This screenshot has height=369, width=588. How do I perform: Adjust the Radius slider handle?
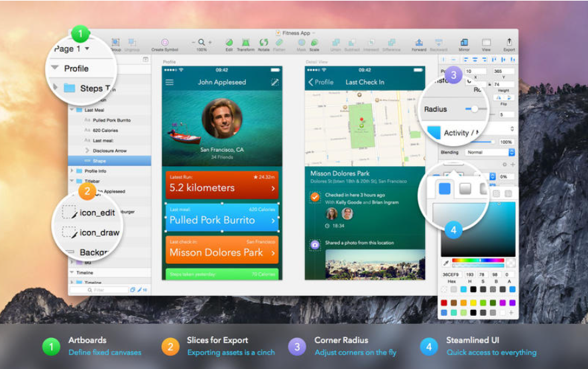click(475, 109)
